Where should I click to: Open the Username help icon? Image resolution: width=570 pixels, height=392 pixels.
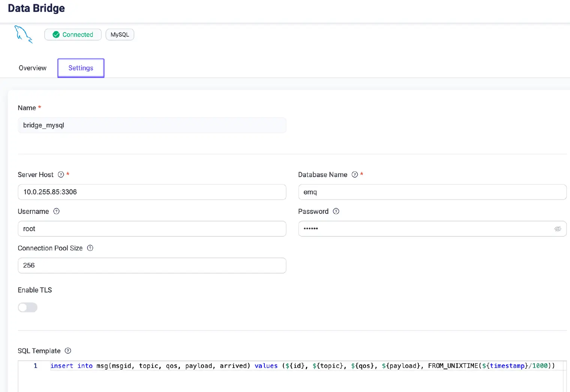click(56, 211)
